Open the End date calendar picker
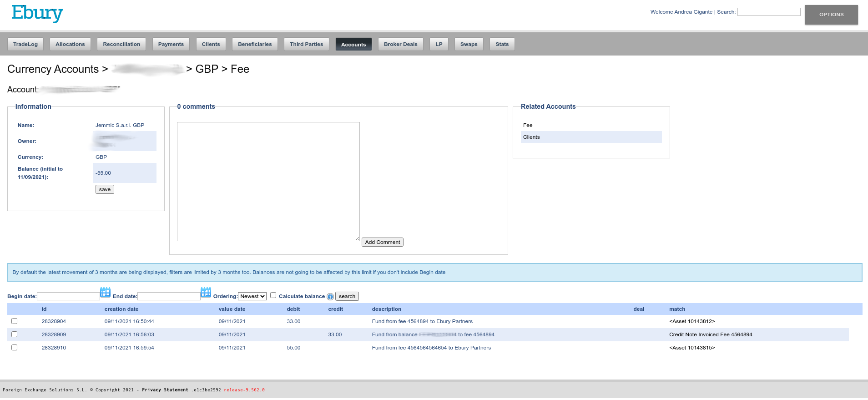Screen dimensions: 868x400 click(x=206, y=292)
